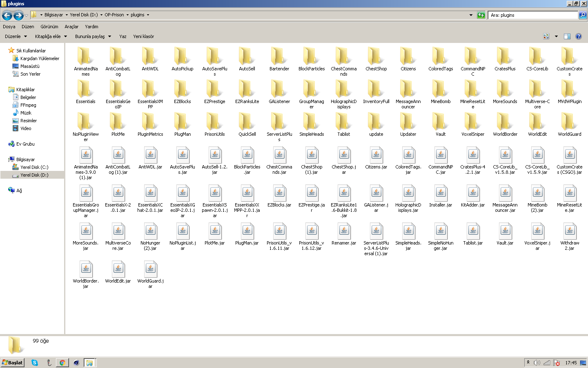This screenshot has width=588, height=368.
Task: Create a new folder with Yeni klasör
Action: click(x=144, y=36)
